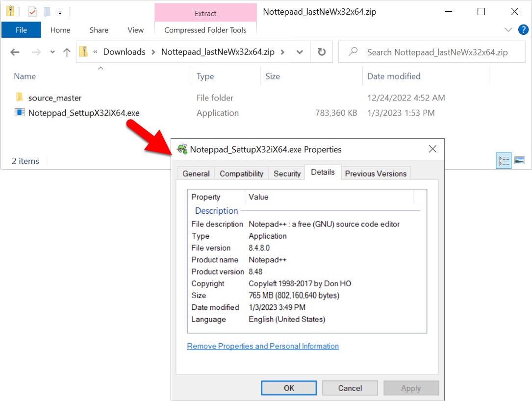Go up one folder level arrow

(x=67, y=52)
